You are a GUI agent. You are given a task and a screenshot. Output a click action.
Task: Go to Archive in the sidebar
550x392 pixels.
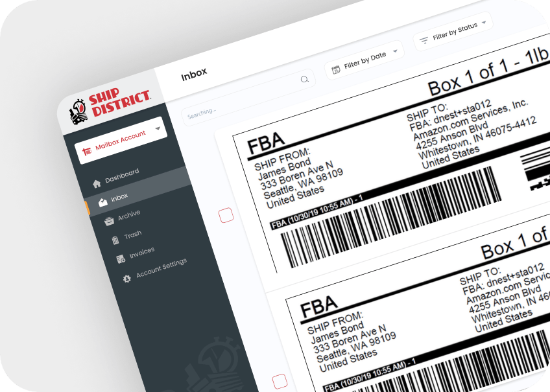(128, 215)
